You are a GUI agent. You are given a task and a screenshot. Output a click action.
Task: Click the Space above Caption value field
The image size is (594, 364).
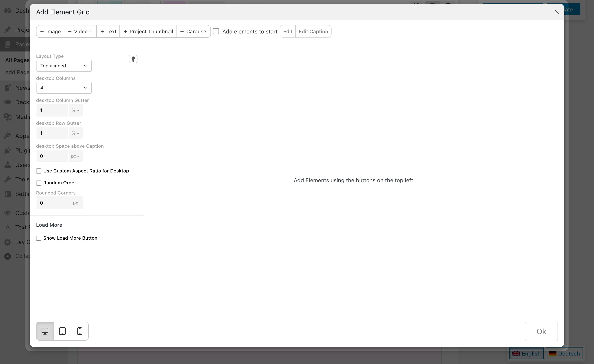(x=52, y=156)
